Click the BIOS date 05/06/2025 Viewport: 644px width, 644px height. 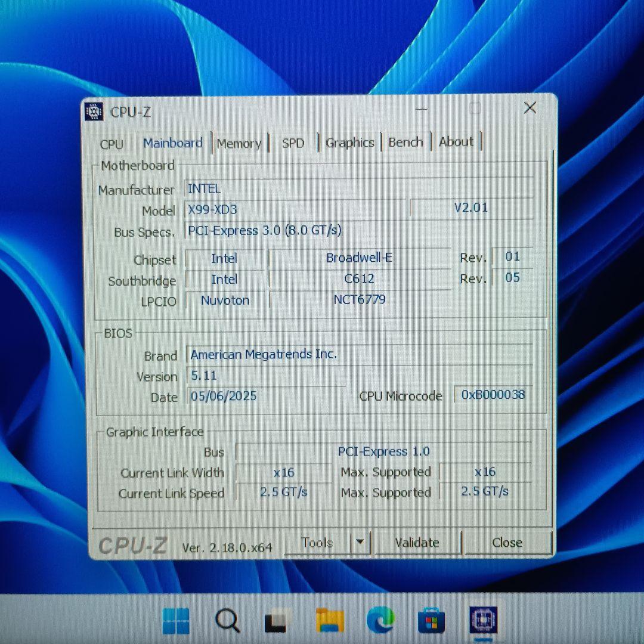pyautogui.click(x=266, y=396)
